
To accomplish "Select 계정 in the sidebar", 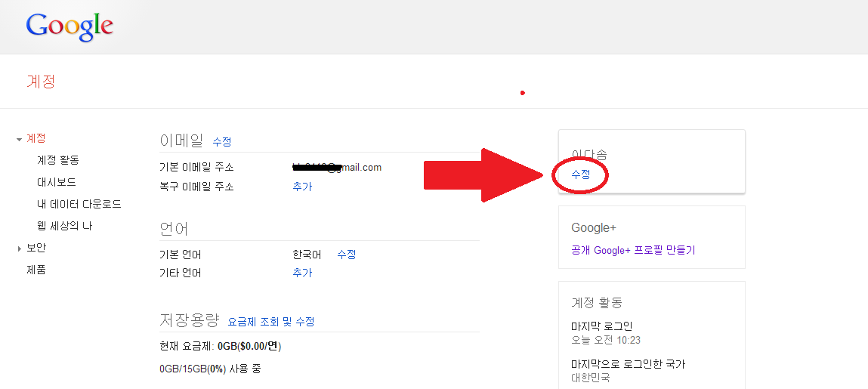I will pos(36,138).
